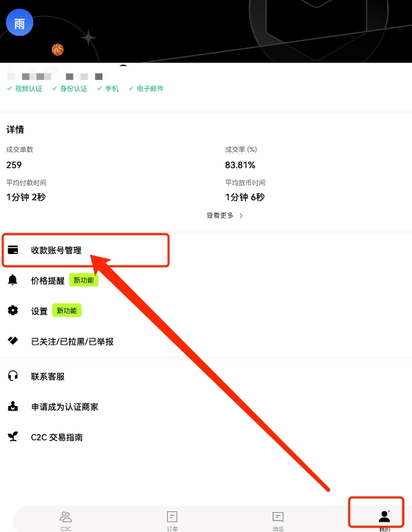Click the 新功能 badge beside 设置
412x532 pixels.
coord(67,310)
